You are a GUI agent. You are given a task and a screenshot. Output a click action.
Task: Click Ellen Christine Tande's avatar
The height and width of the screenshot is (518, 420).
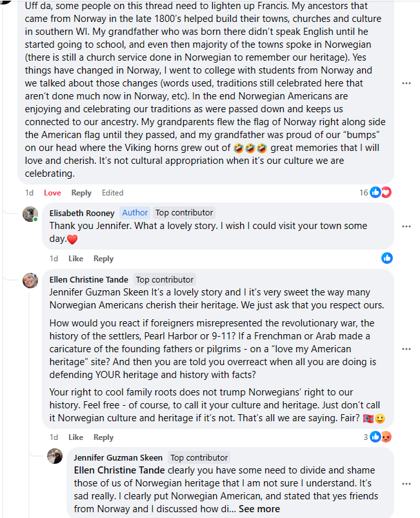point(30,280)
